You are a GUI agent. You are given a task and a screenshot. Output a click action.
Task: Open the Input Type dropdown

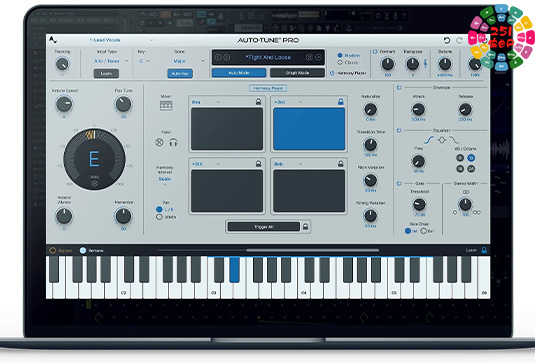(111, 61)
